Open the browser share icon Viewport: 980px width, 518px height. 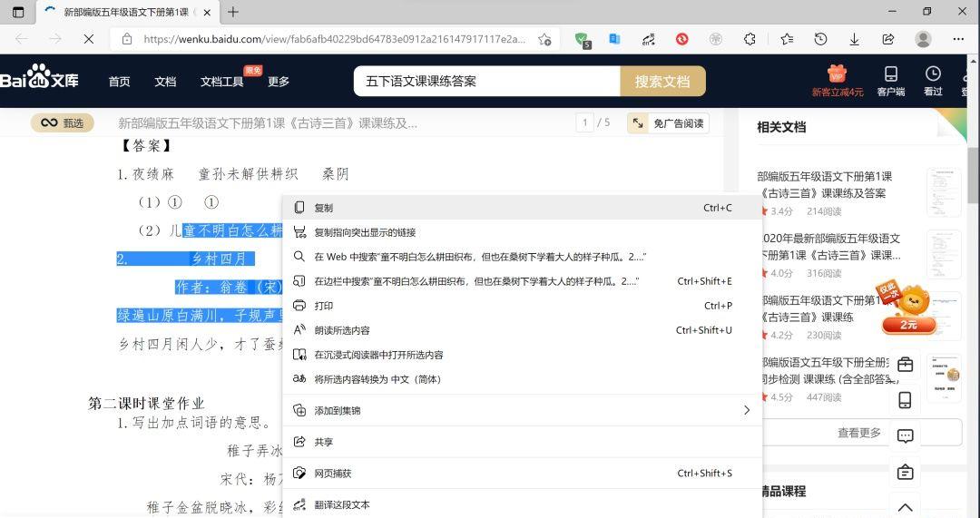(x=888, y=39)
